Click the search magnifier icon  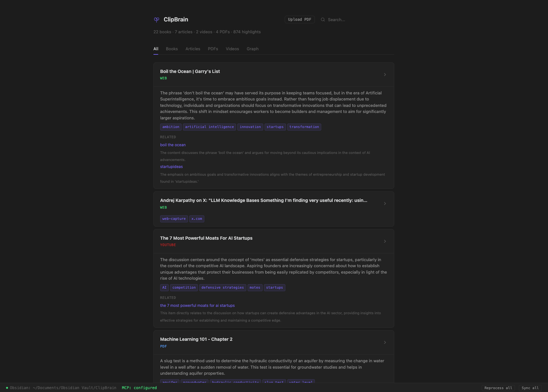point(323,20)
